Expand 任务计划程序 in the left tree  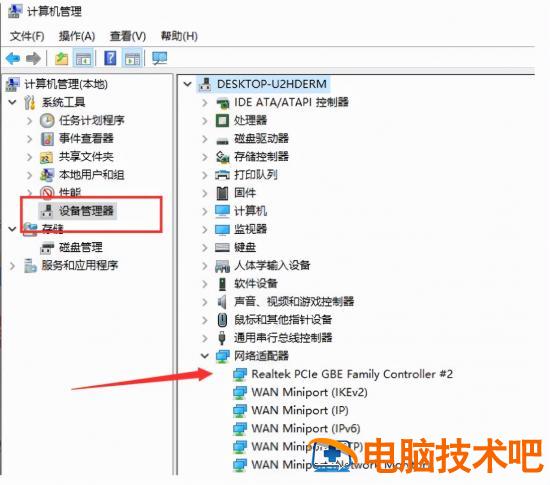[x=29, y=121]
